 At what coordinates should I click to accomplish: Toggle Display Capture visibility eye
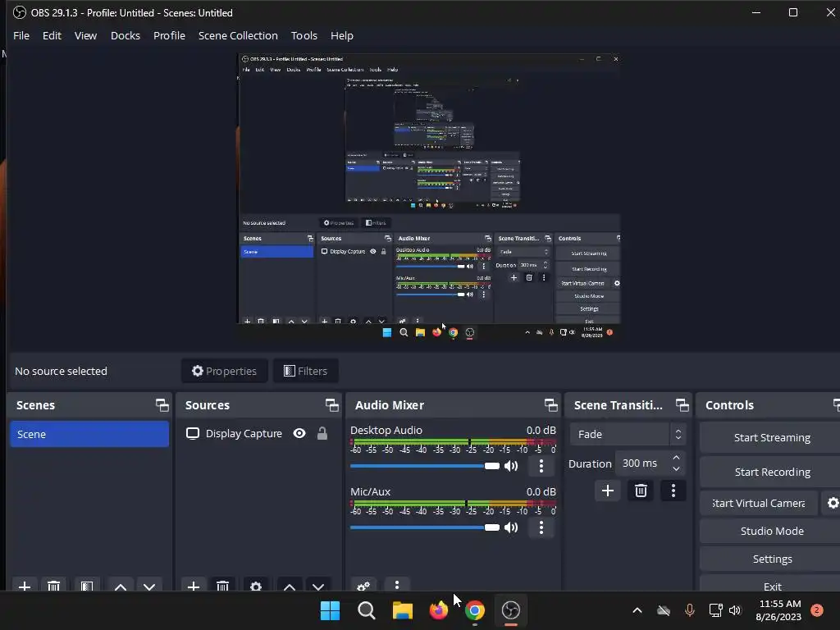tap(299, 433)
